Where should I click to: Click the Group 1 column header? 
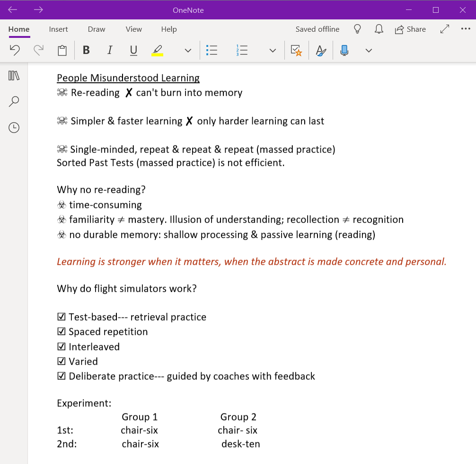coord(140,417)
